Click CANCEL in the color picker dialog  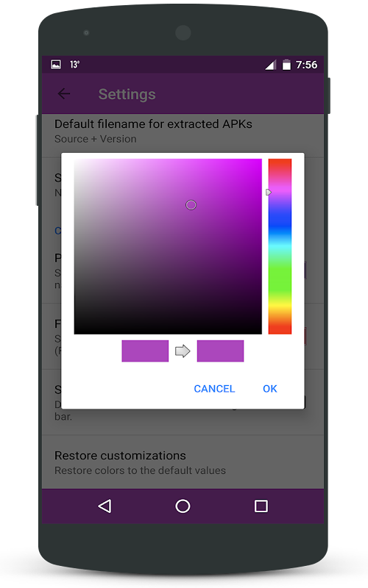[214, 389]
